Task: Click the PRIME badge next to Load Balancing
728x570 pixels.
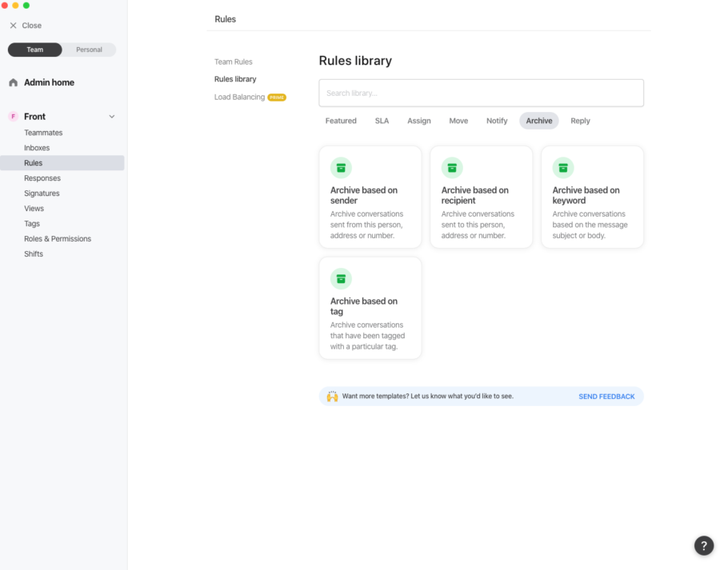Action: pos(277,98)
